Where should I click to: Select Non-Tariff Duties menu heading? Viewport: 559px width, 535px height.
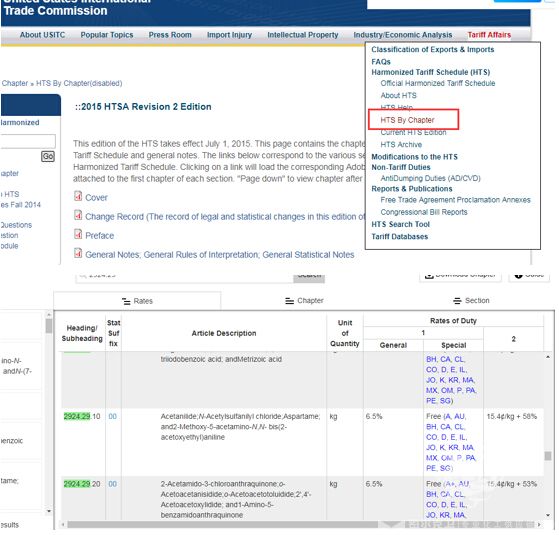click(401, 168)
